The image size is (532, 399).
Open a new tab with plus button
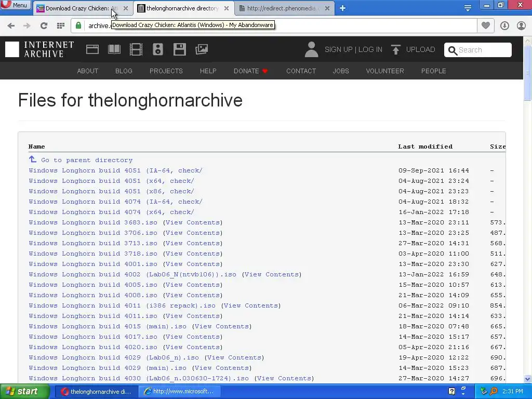pos(343,8)
